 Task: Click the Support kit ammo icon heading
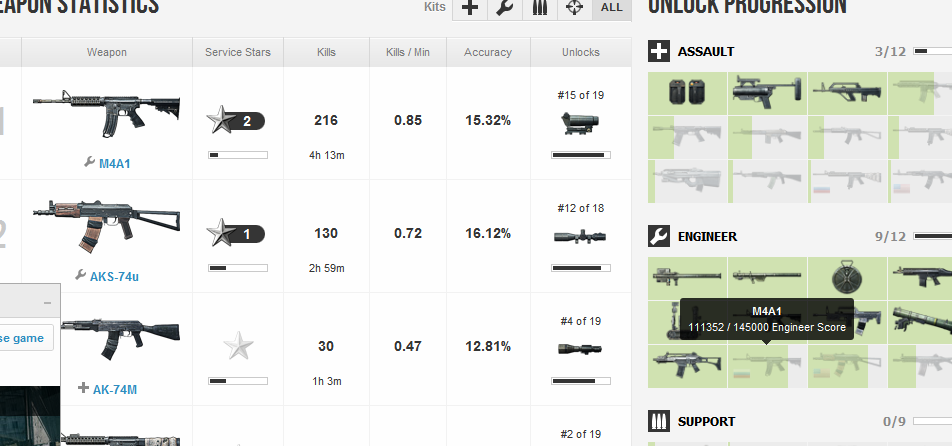[659, 421]
